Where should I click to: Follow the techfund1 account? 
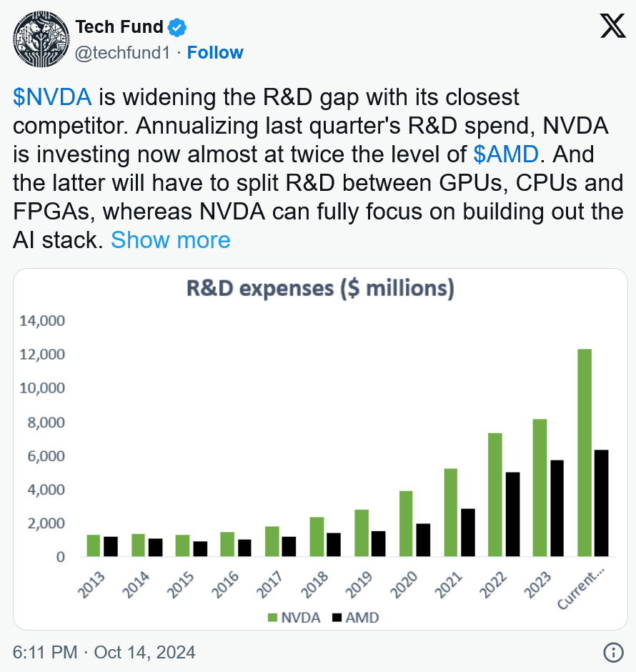[215, 53]
